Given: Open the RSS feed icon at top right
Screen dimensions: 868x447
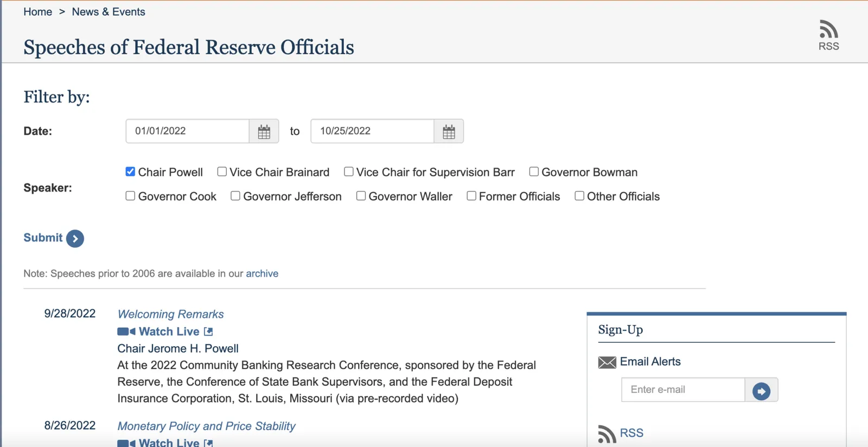Looking at the screenshot, I should tap(828, 29).
